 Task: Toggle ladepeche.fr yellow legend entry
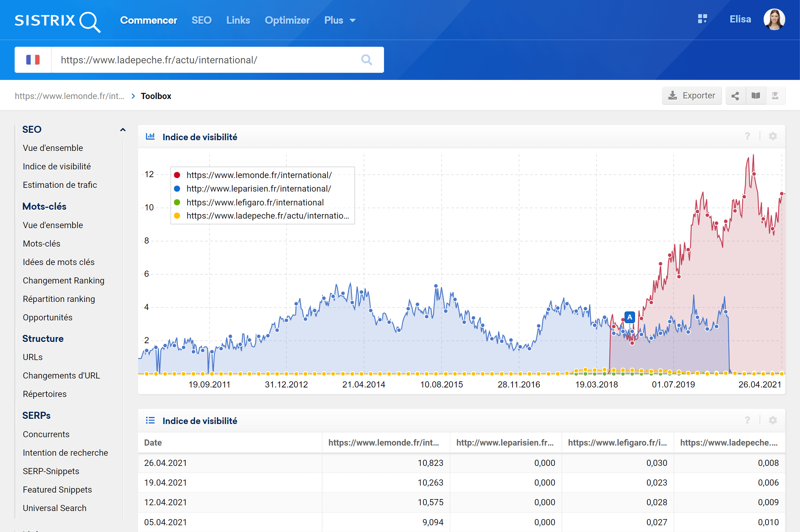point(261,216)
